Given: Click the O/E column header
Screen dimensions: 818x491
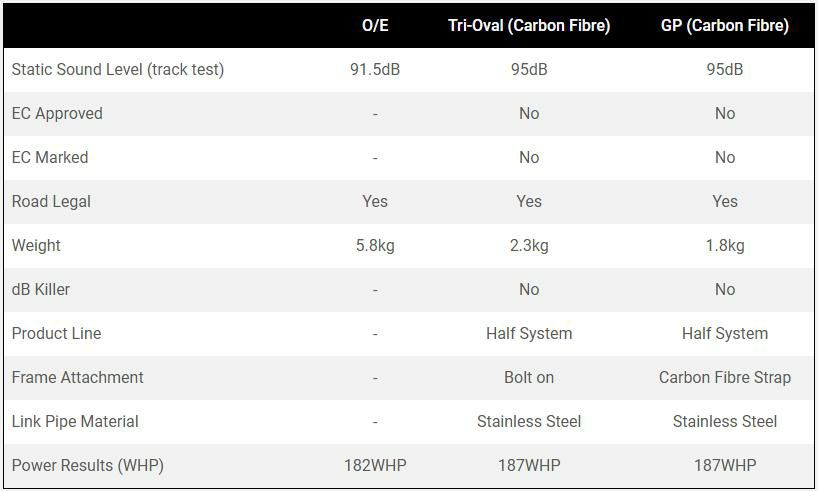Looking at the screenshot, I should pyautogui.click(x=375, y=26).
